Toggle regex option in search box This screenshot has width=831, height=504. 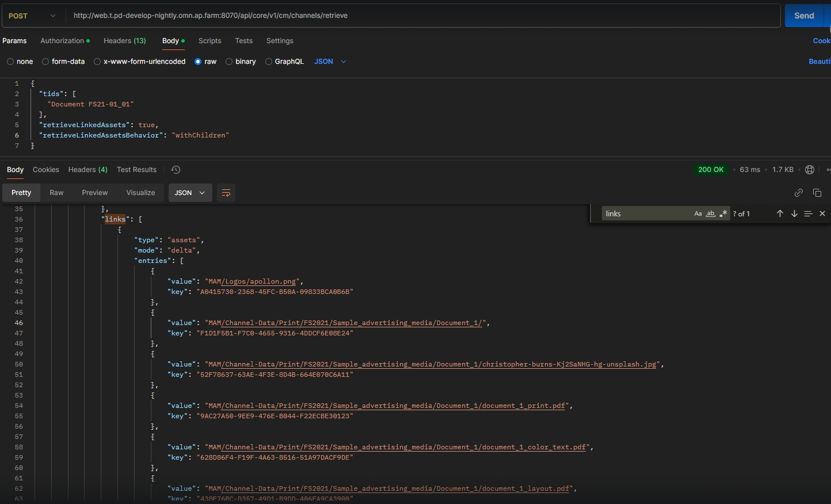tap(723, 213)
